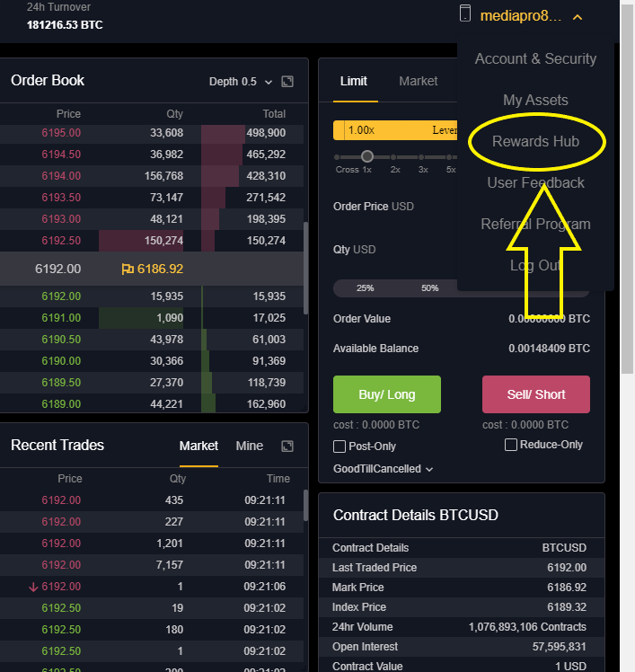Select the Limit order tab
This screenshot has width=635, height=672.
click(x=354, y=81)
